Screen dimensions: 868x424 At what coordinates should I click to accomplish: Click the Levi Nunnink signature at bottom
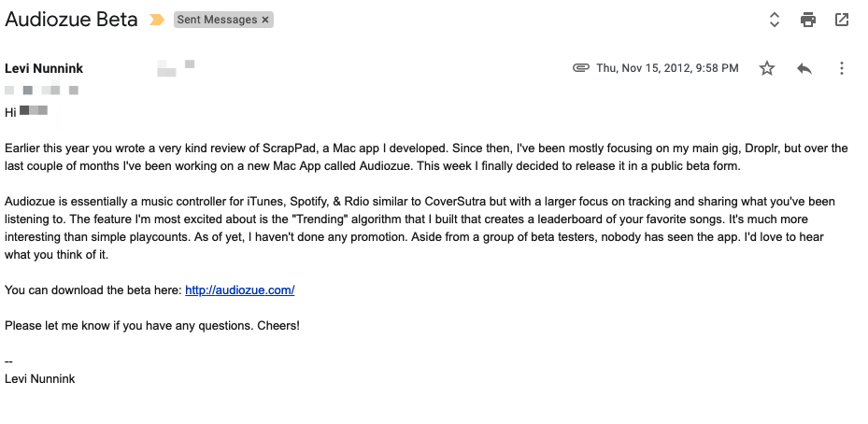(x=40, y=379)
